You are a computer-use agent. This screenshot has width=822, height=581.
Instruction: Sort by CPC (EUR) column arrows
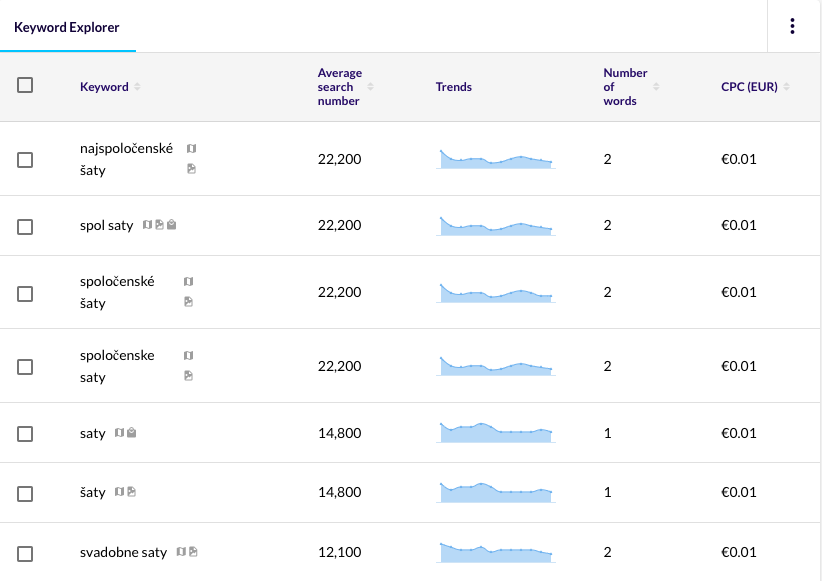(786, 87)
